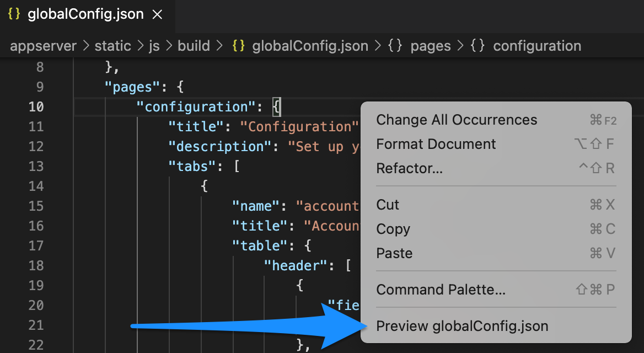Close the globalConfig.json tab

point(157,15)
